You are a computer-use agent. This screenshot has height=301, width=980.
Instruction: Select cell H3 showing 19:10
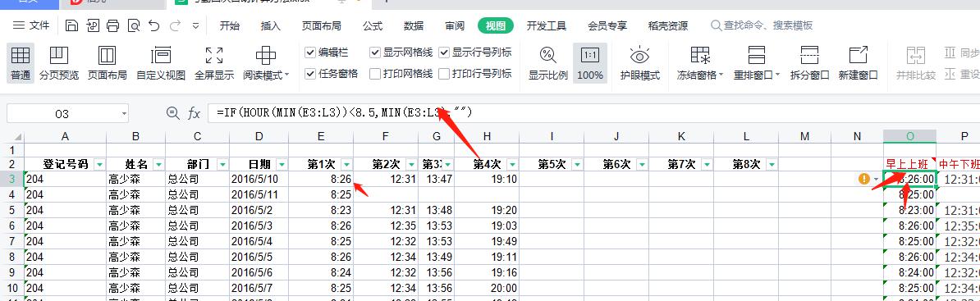486,180
